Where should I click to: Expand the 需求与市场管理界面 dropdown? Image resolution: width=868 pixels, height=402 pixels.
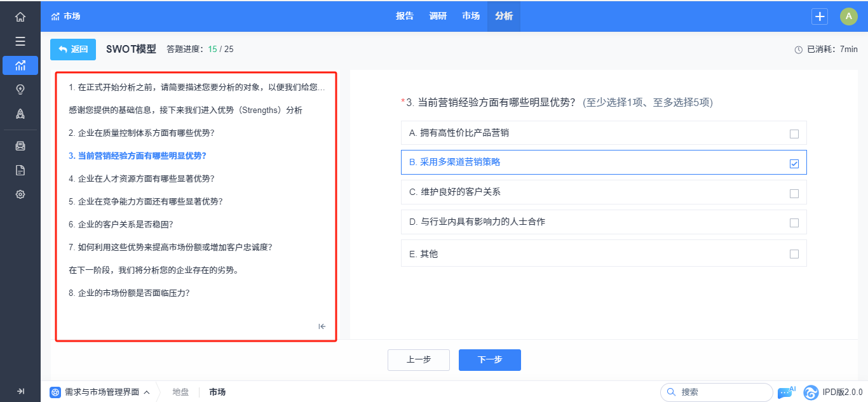point(147,392)
